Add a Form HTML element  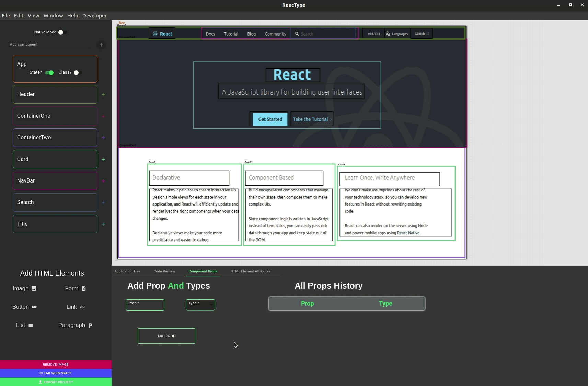pos(75,289)
